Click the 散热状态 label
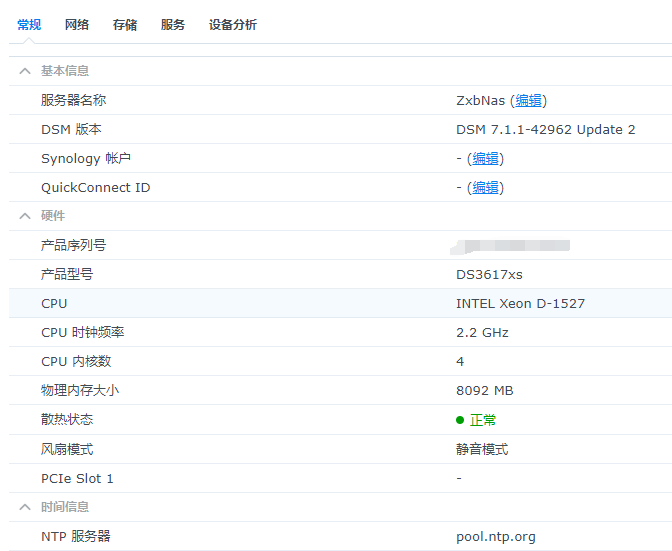 67,419
